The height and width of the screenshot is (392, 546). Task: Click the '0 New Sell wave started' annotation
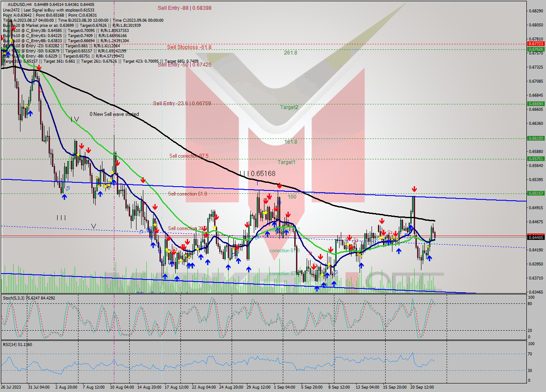pos(114,114)
